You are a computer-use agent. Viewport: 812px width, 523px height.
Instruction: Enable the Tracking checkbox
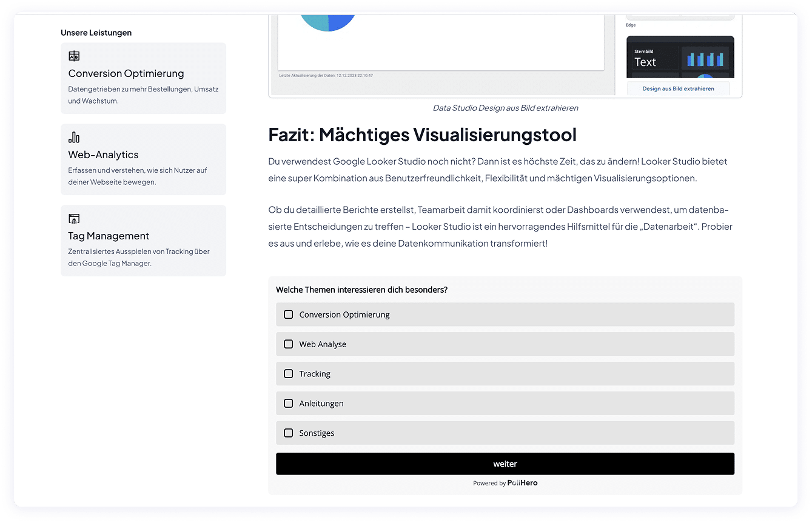coord(289,374)
